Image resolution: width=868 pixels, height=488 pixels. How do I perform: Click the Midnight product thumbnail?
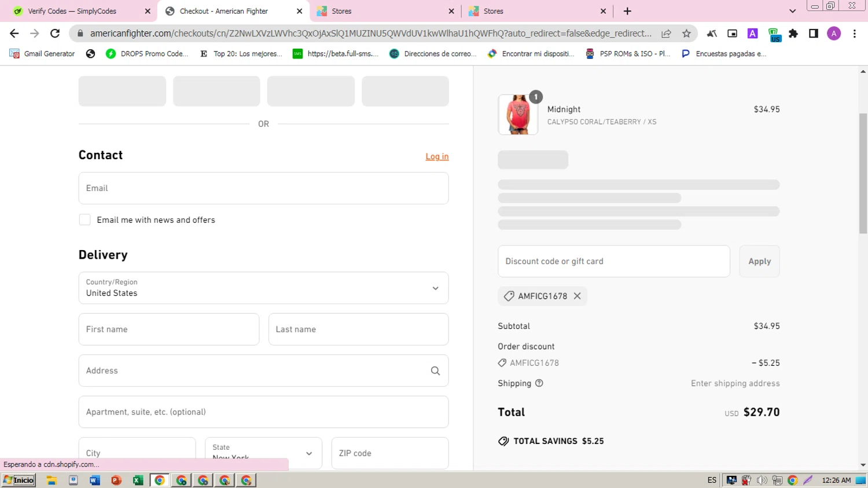[518, 115]
